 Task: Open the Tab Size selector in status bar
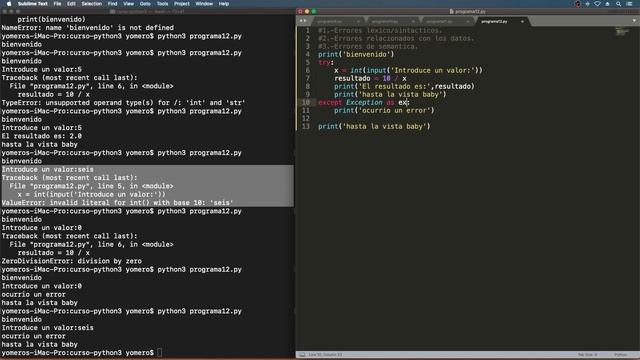tap(587, 355)
